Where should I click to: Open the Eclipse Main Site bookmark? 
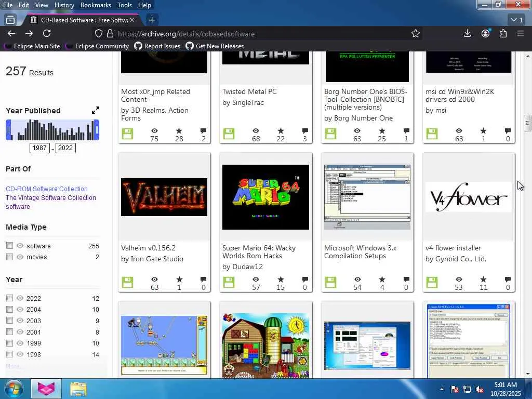point(32,46)
